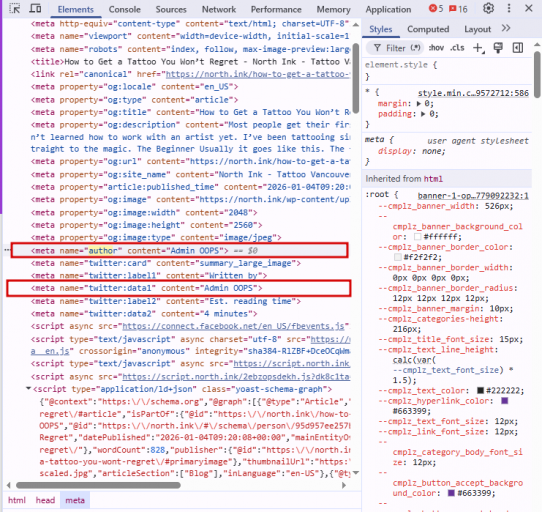The image size is (542, 512).
Task: Click the button accept background color swatch
Action: [x=451, y=493]
